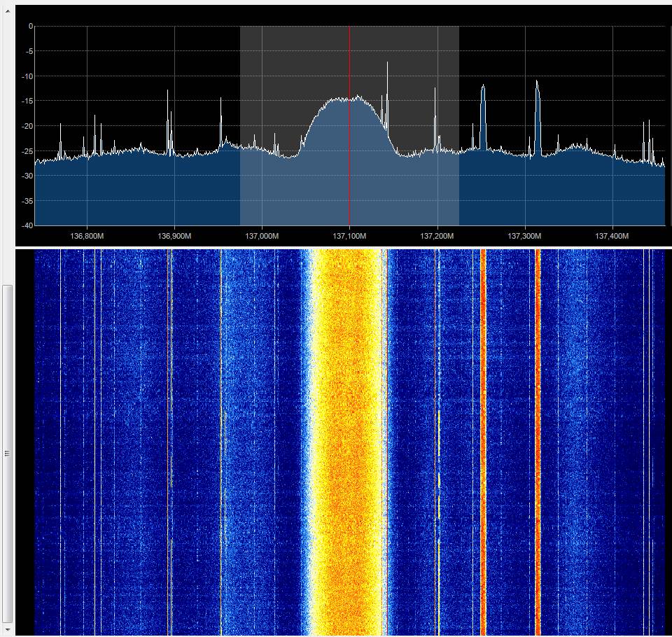Viewport: 672px width, 637px height.
Task: Click the scrollbar down arrow at bottom-left
Action: coord(7,629)
